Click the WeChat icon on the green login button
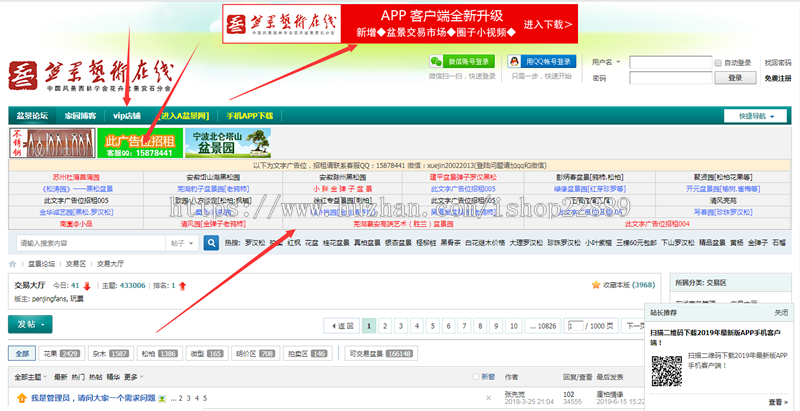 (436, 62)
